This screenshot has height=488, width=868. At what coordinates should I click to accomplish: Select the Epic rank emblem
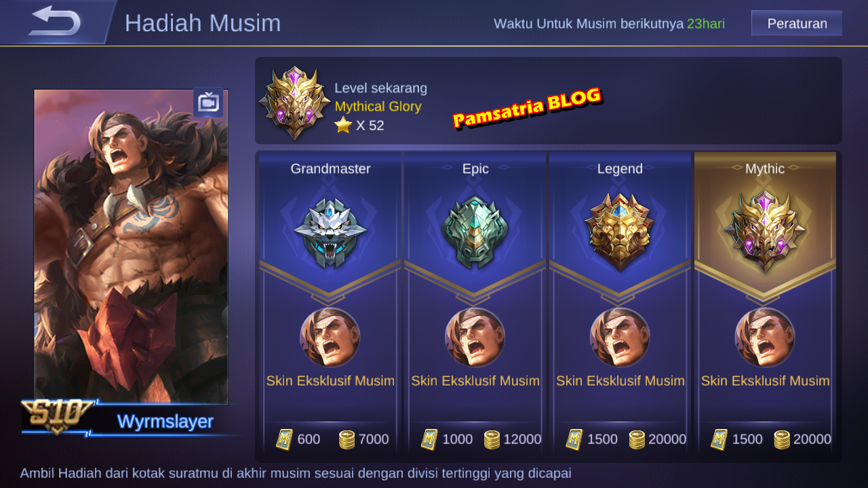pyautogui.click(x=475, y=232)
